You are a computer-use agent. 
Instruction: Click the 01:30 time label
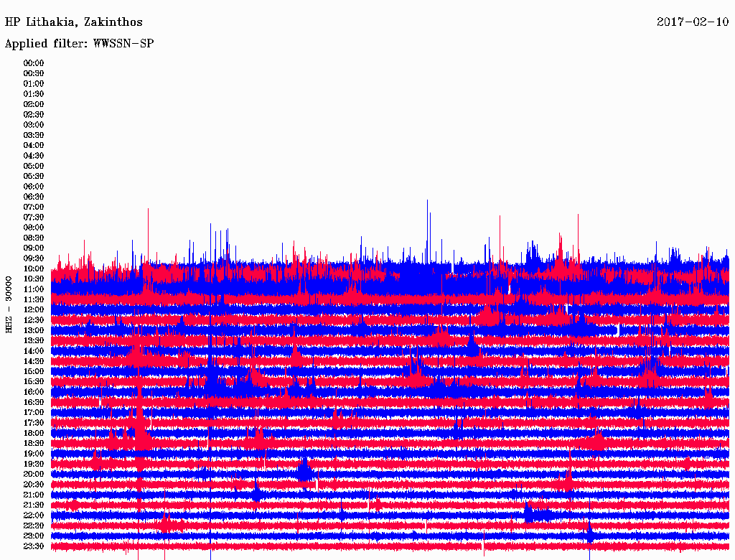tap(34, 94)
